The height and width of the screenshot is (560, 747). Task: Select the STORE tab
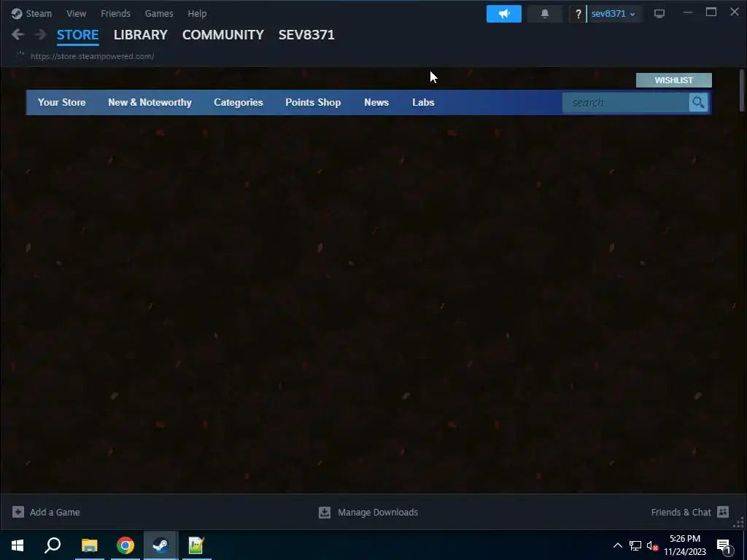tap(77, 35)
